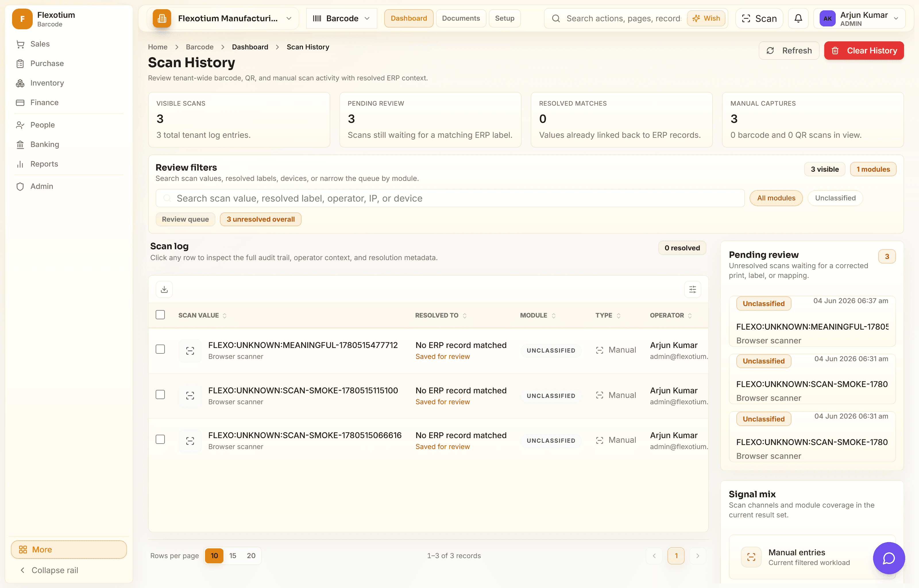Viewport: 919px width, 588px height.
Task: Click the Manual entries scan icon
Action: [751, 557]
